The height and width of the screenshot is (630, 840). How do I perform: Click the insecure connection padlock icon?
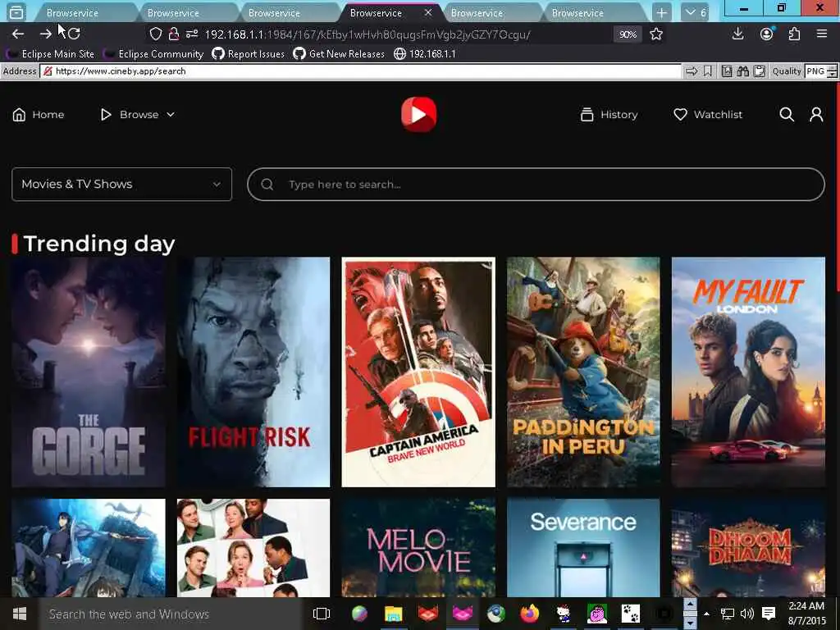click(174, 34)
